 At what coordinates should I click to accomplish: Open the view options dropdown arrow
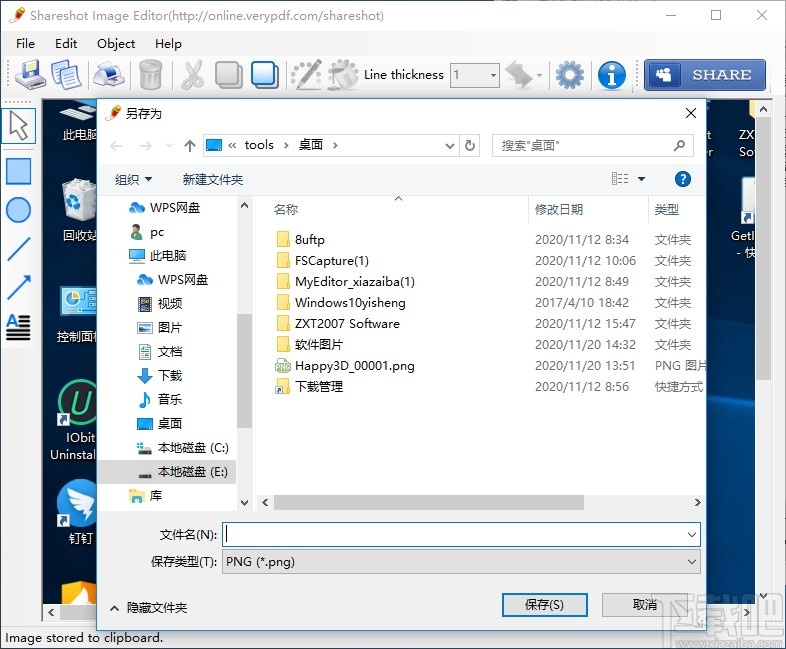[x=641, y=179]
